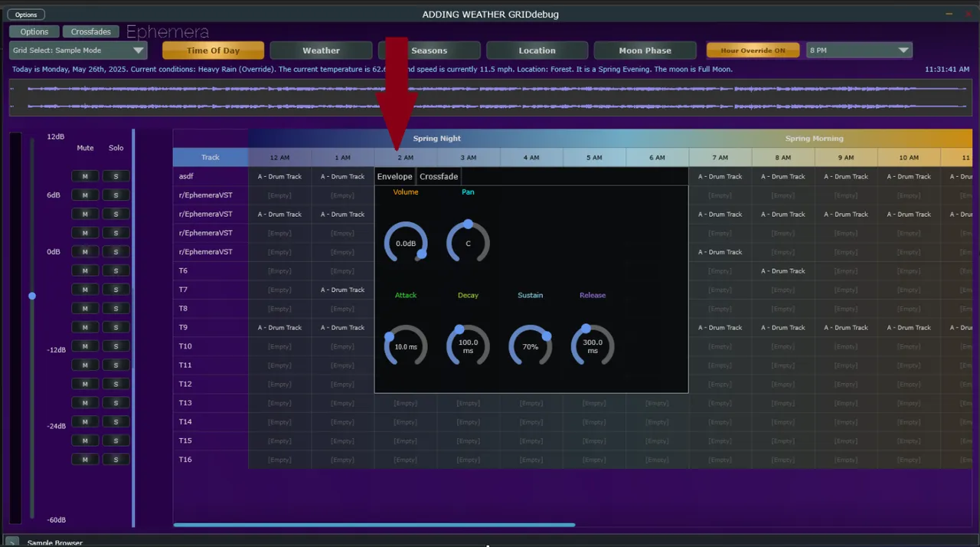Click the Moon Phase button

(645, 51)
